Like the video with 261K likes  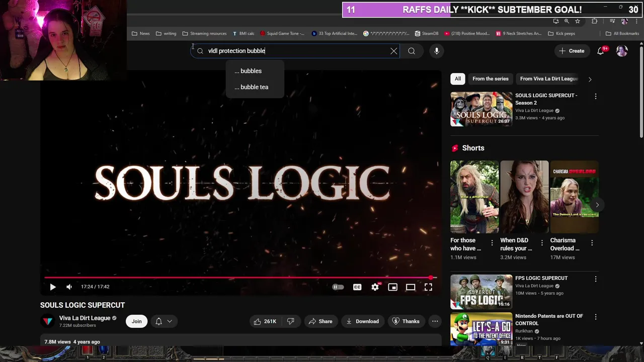click(265, 321)
